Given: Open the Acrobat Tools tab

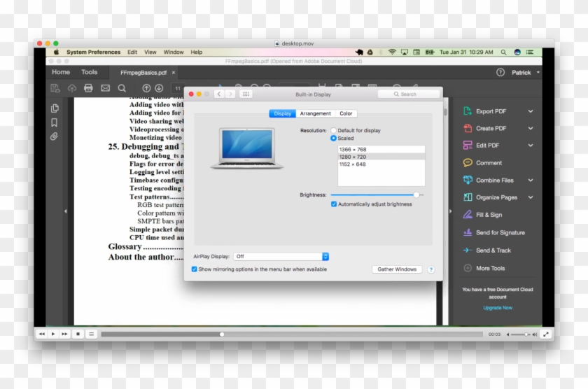Looking at the screenshot, I should 90,72.
